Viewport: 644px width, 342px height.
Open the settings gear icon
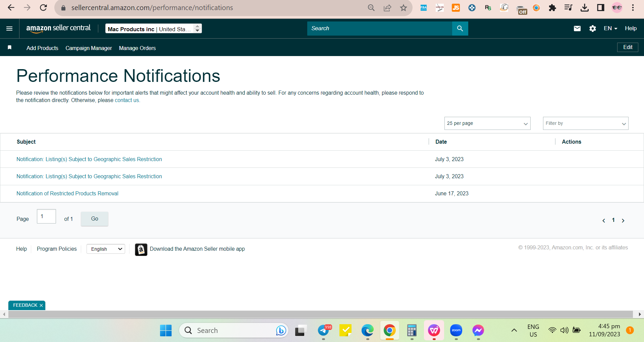(x=593, y=29)
